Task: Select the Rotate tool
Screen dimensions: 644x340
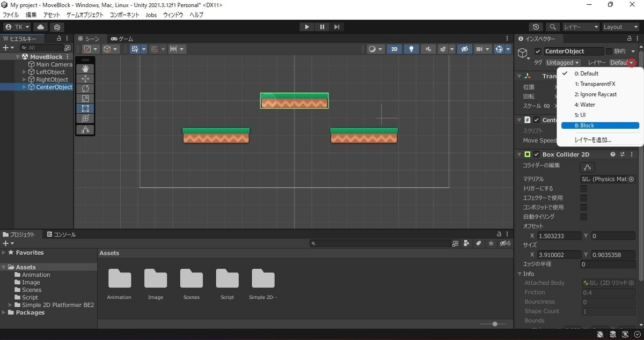Action: click(x=85, y=88)
